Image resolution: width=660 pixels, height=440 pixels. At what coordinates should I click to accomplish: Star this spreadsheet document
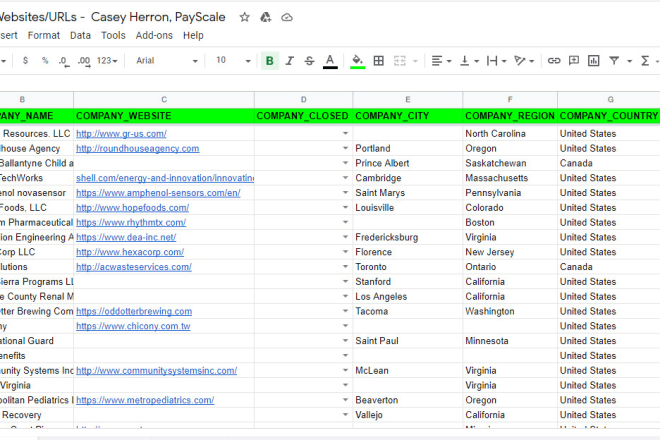click(x=245, y=17)
